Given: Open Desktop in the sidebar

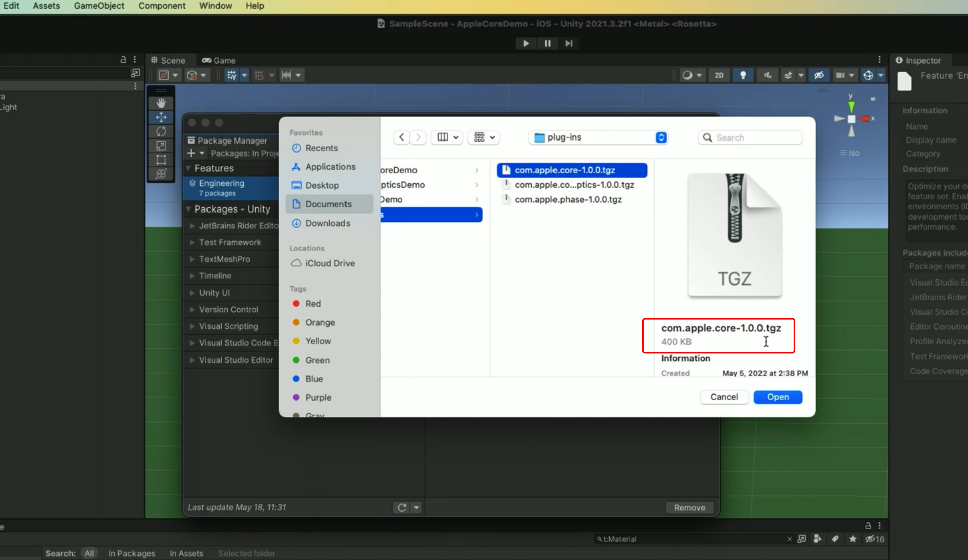Looking at the screenshot, I should (x=329, y=185).
